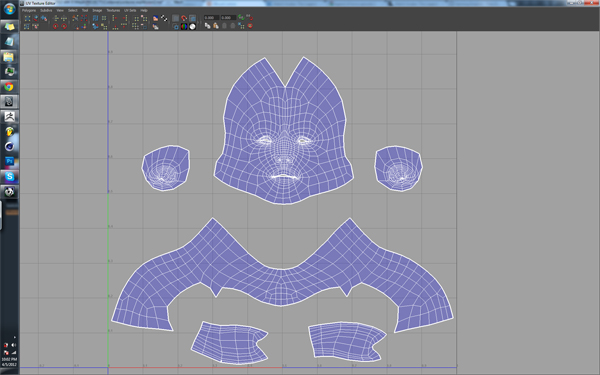Toggle pixel snap magnet icon
The height and width of the screenshot is (375, 600).
coord(184,18)
